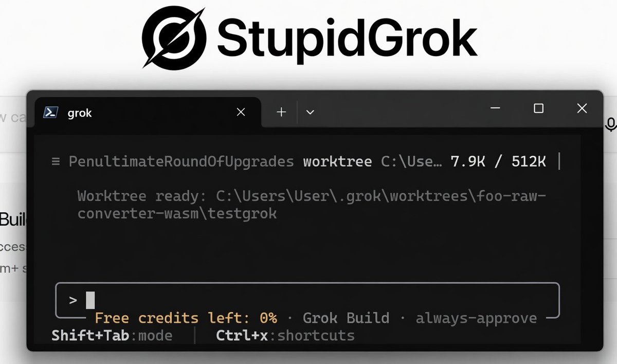This screenshot has width=617, height=364.
Task: Click the Worktree ready message text
Action: point(312,205)
